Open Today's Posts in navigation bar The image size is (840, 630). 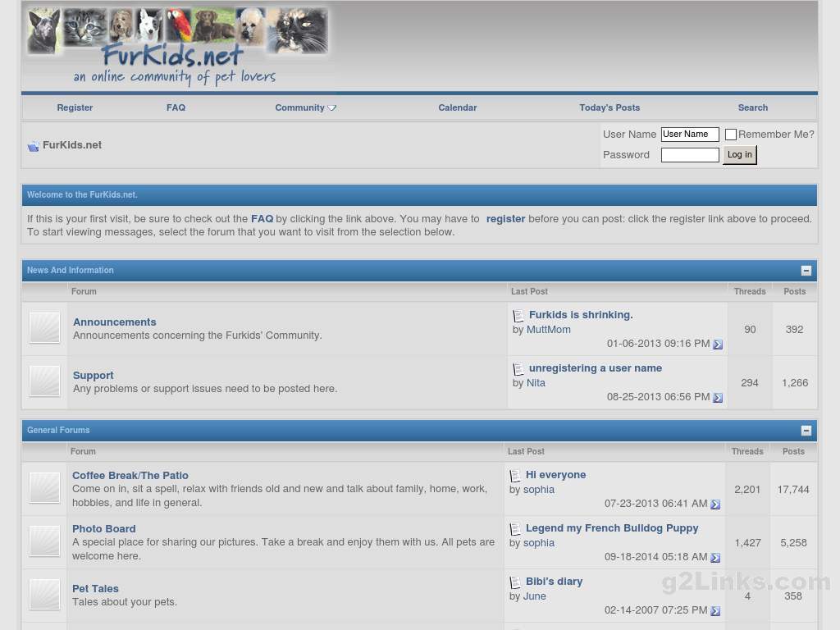point(609,107)
